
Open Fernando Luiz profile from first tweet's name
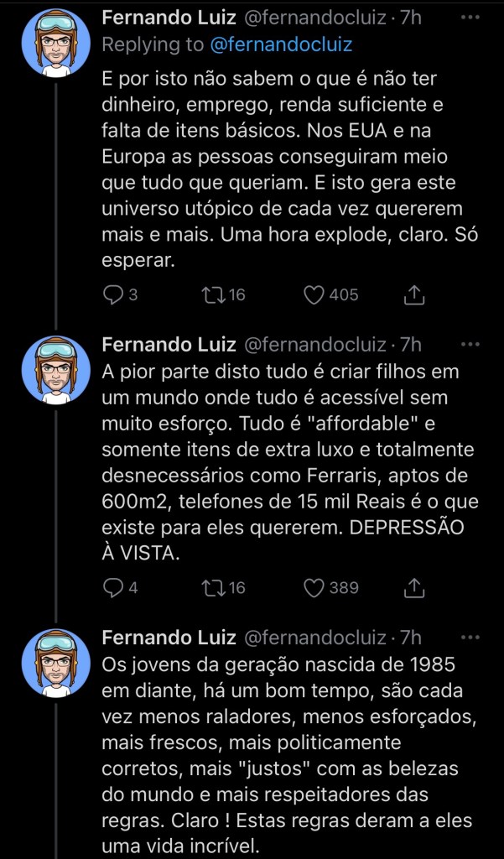pyautogui.click(x=168, y=17)
